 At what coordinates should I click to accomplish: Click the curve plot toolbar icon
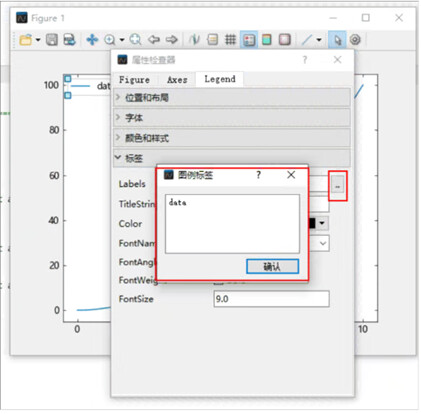[x=194, y=40]
